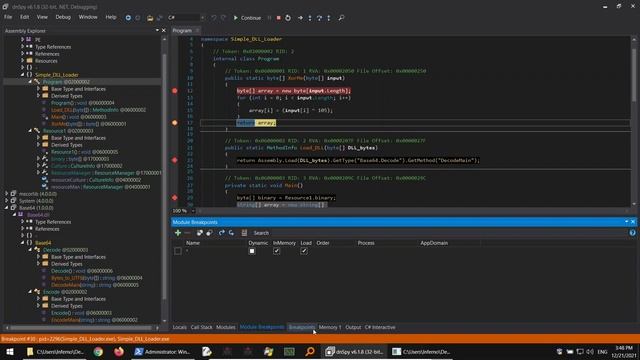The height and width of the screenshot is (360, 640).
Task: Collapse the Resource1 class node
Action: pos(30,131)
